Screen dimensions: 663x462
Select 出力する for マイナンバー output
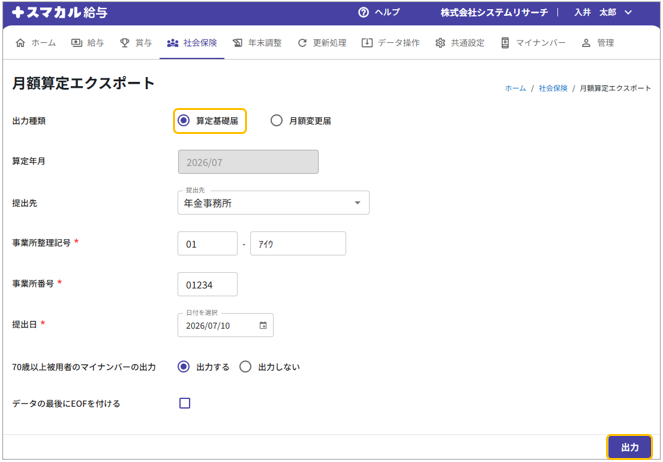tap(184, 366)
